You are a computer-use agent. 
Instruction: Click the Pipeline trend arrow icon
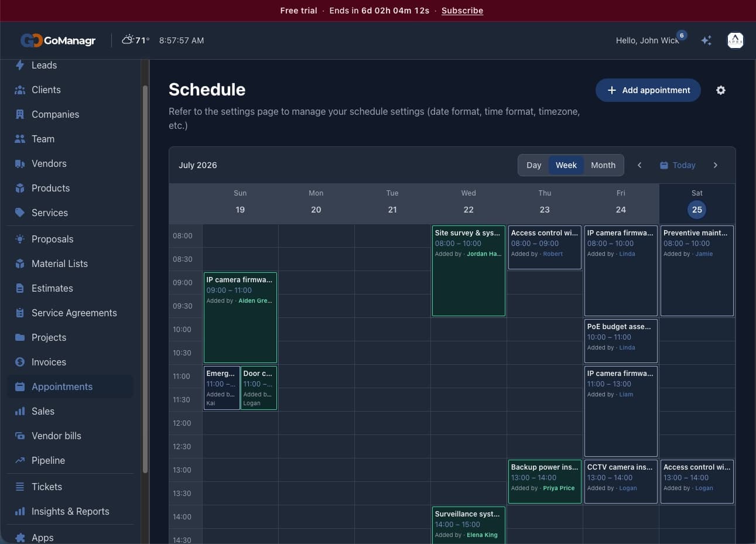pos(20,460)
